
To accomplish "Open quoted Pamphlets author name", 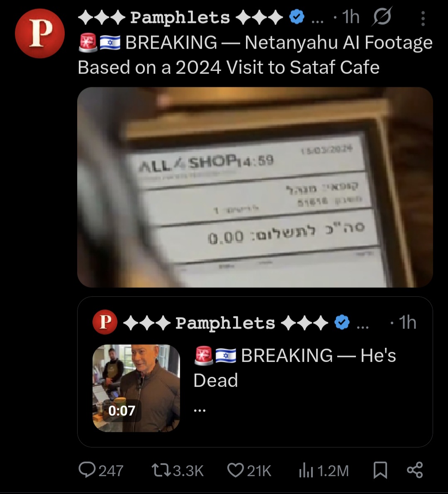I will (225, 323).
